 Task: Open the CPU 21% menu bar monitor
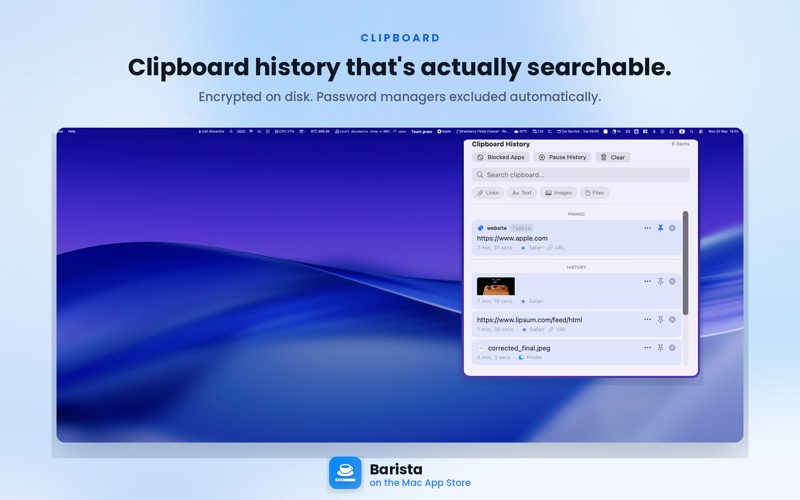pos(285,132)
